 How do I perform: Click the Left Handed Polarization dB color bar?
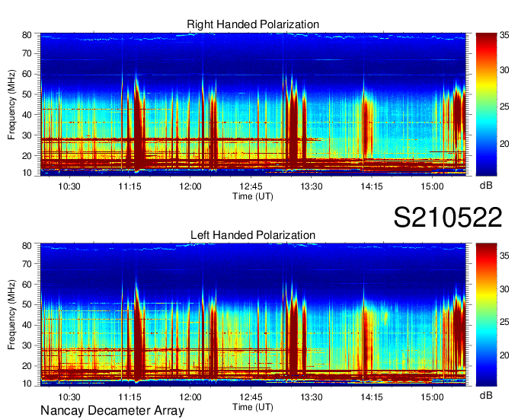(x=486, y=315)
